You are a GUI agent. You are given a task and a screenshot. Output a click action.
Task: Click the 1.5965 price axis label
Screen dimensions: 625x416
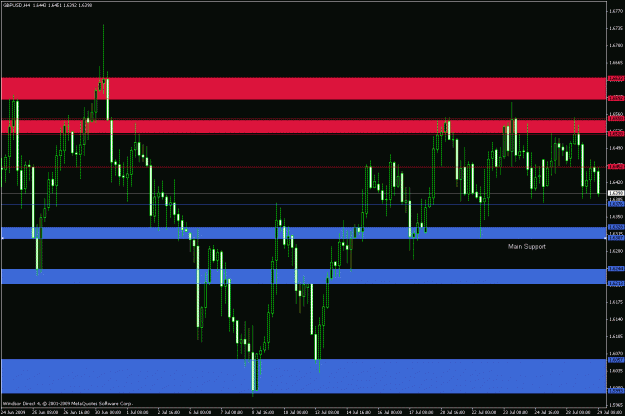point(616,405)
